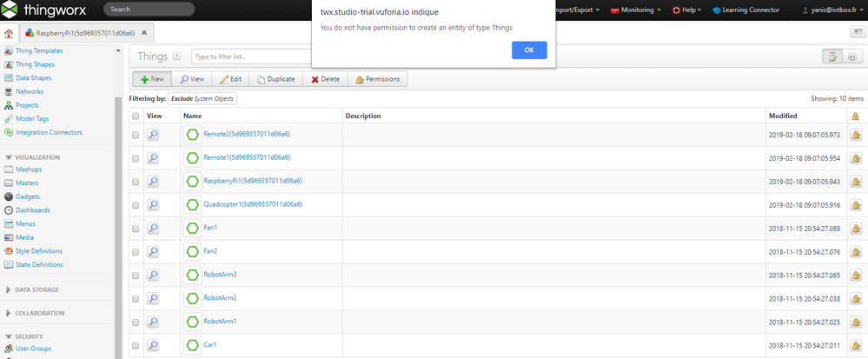Close the RaspberryPi1 tab
This screenshot has height=359, width=868.
(x=144, y=33)
